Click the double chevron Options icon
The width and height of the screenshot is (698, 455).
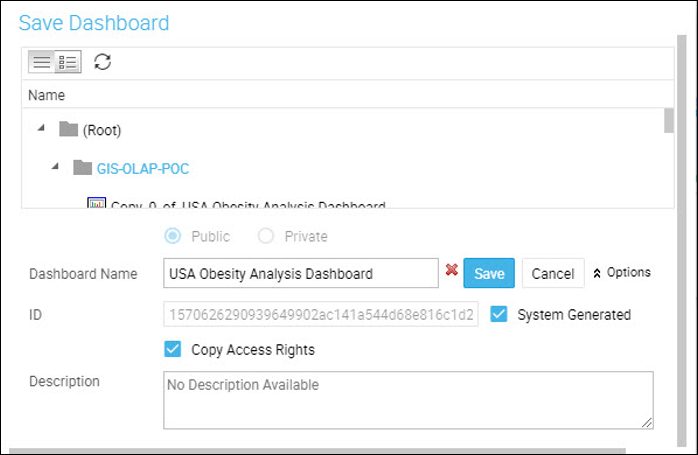pos(597,273)
